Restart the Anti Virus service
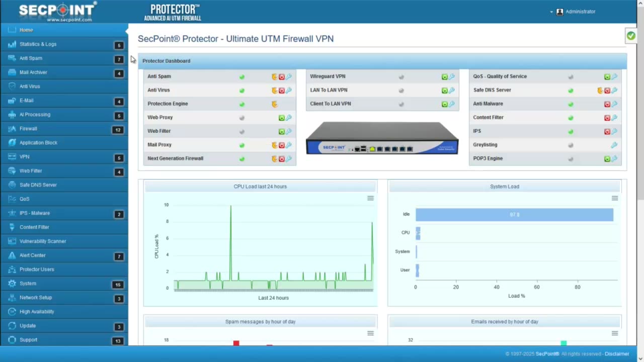 coord(274,90)
